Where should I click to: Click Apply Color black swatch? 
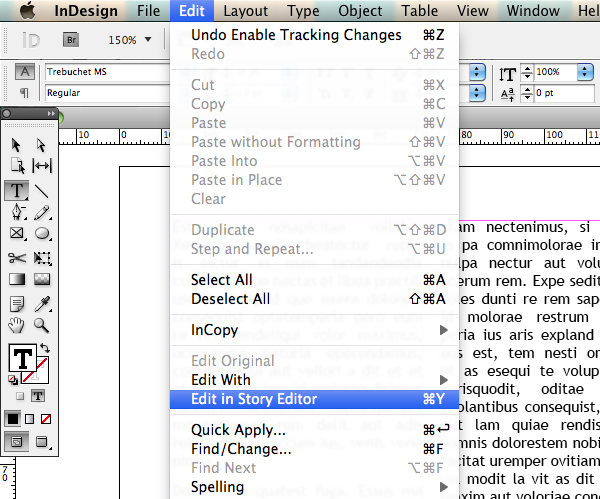(12, 419)
